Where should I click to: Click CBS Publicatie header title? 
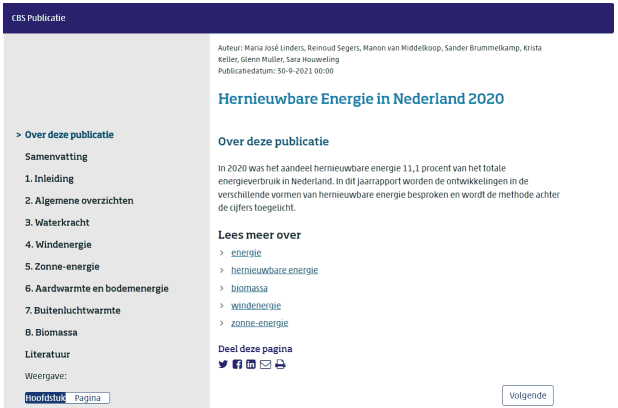click(39, 18)
